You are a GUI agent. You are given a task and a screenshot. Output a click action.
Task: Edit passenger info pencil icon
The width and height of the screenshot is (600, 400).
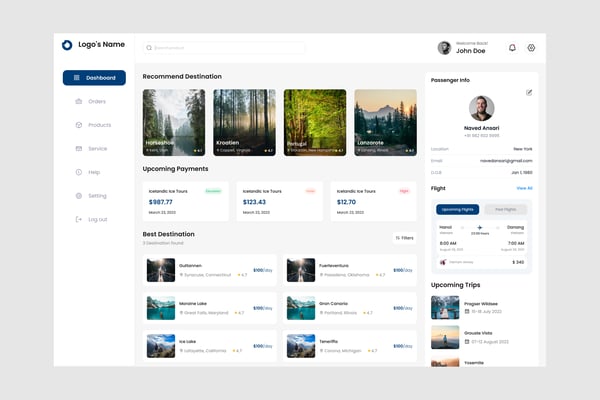529,92
